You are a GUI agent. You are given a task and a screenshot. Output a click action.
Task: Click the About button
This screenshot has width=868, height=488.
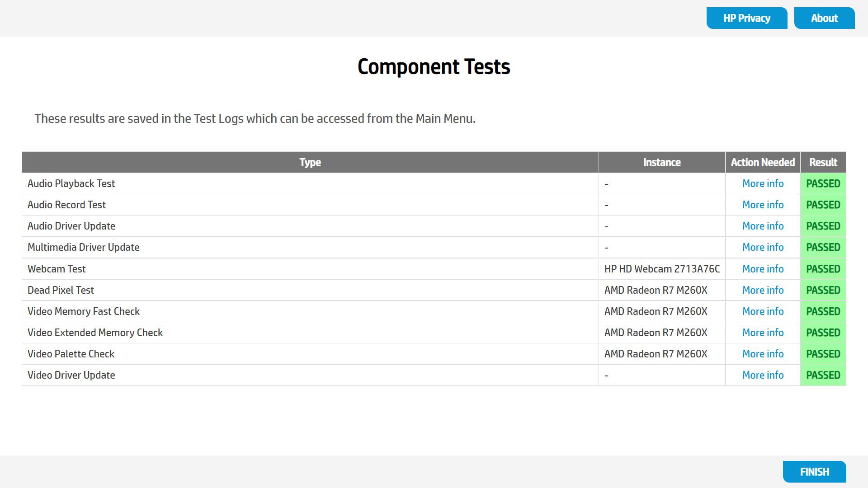pos(824,18)
